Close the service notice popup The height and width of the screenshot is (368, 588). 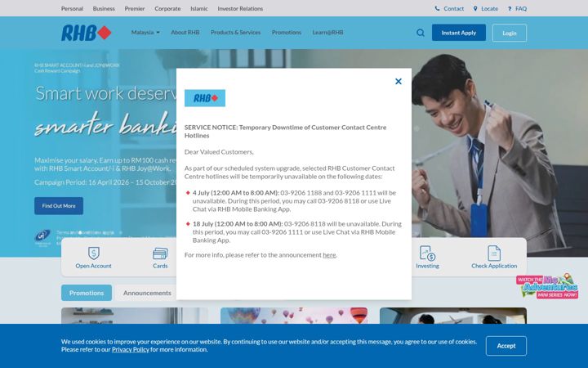[x=399, y=81]
